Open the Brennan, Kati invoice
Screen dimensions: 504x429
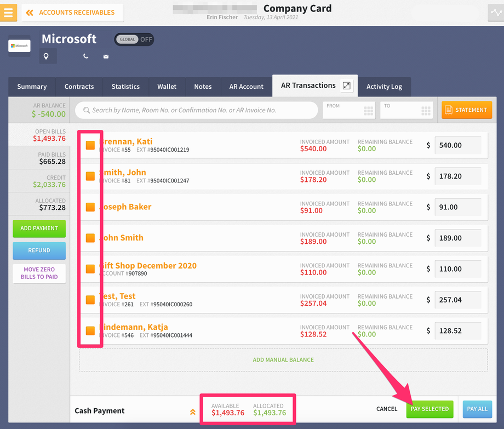127,141
